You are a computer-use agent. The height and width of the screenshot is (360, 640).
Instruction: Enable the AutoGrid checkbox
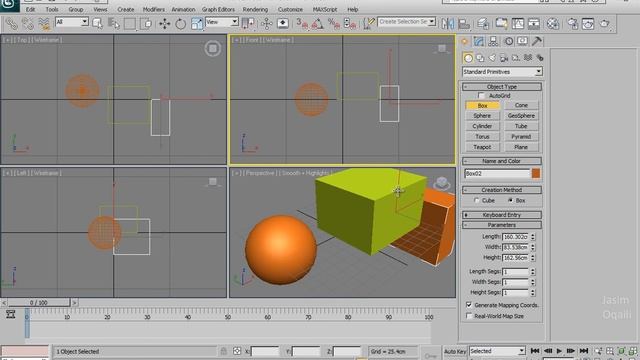click(x=481, y=96)
